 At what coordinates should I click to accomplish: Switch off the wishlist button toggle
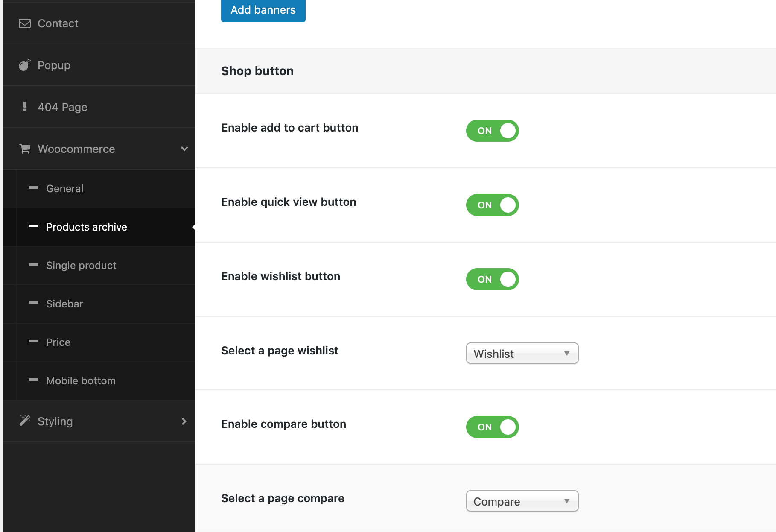click(492, 279)
